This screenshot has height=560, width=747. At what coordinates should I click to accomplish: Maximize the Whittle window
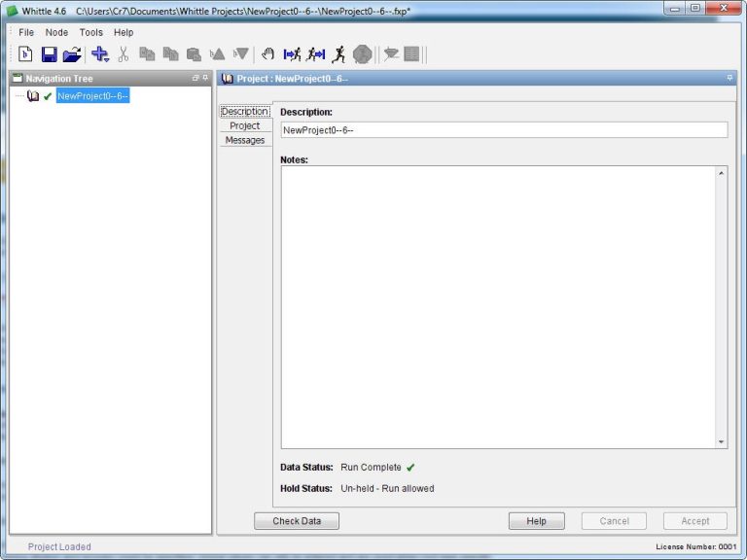[695, 8]
